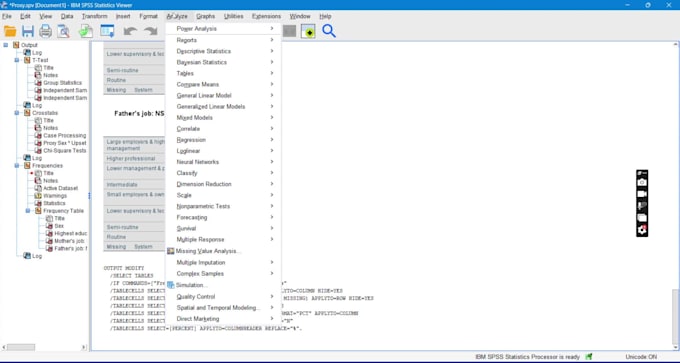
Task: Click the Redo arrow in toolbar
Action: coord(150,31)
